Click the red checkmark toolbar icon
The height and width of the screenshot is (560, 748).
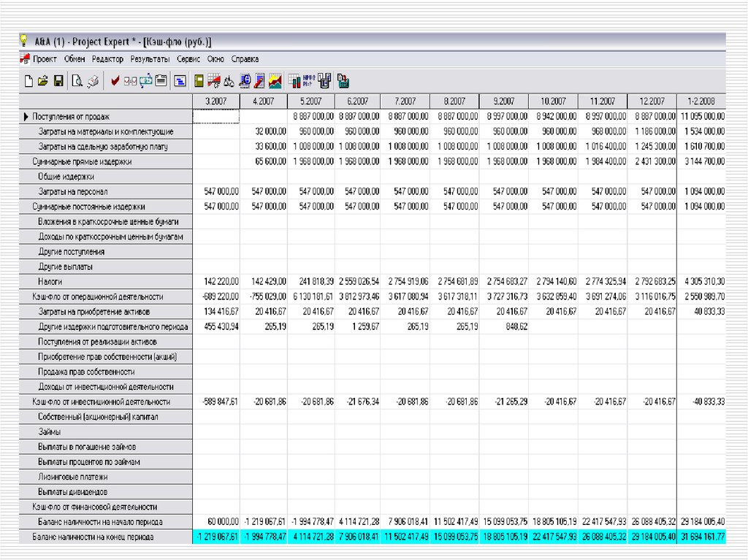click(x=115, y=81)
